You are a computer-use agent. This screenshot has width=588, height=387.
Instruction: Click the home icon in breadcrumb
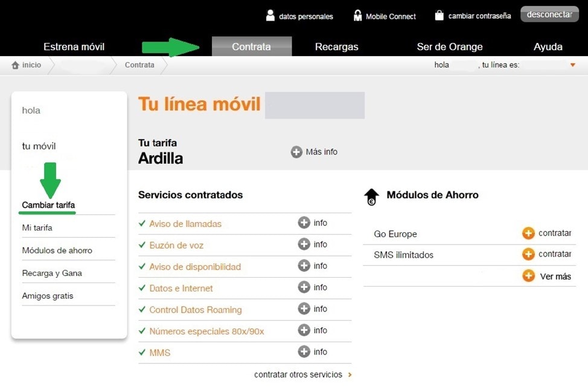point(15,65)
